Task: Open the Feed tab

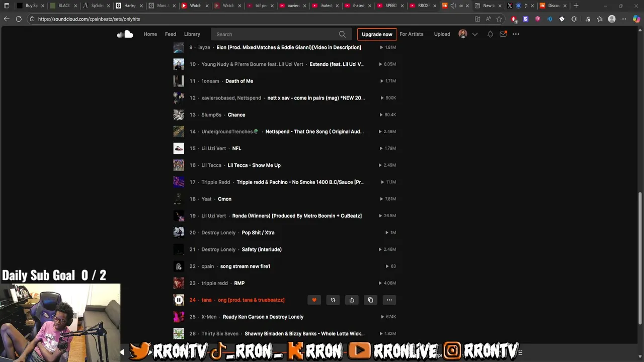Action: coord(171,34)
